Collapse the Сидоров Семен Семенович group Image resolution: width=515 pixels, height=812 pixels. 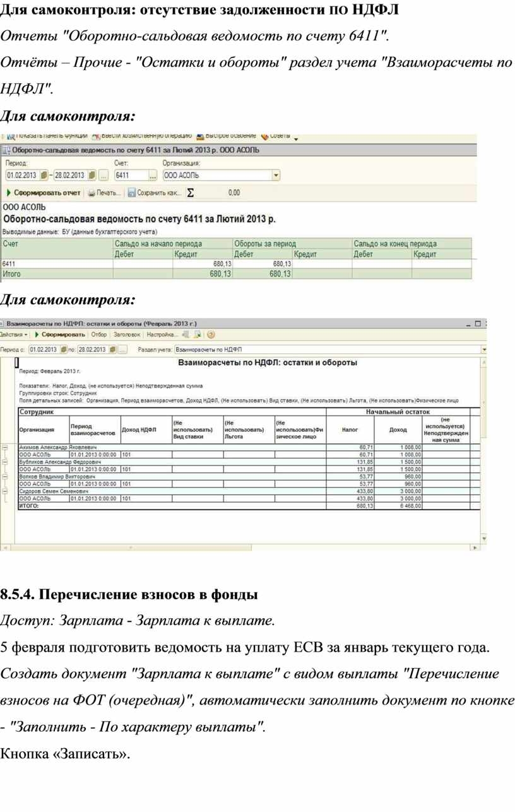(4, 491)
